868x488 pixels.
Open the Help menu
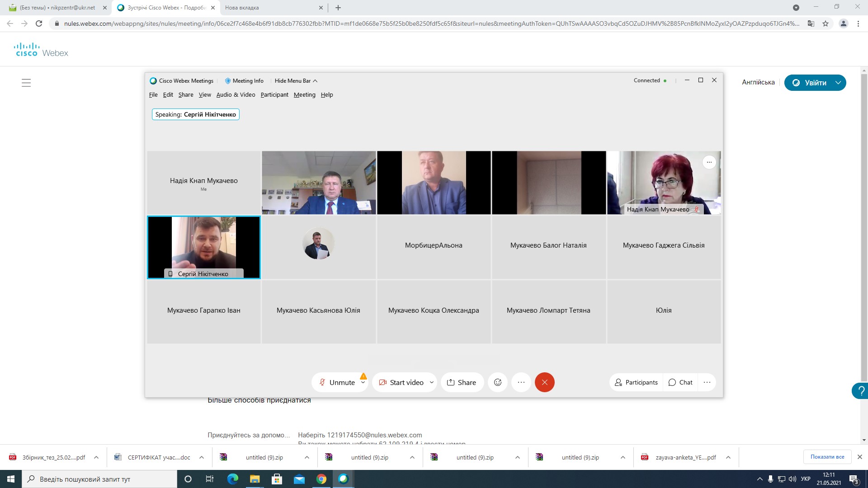point(327,94)
